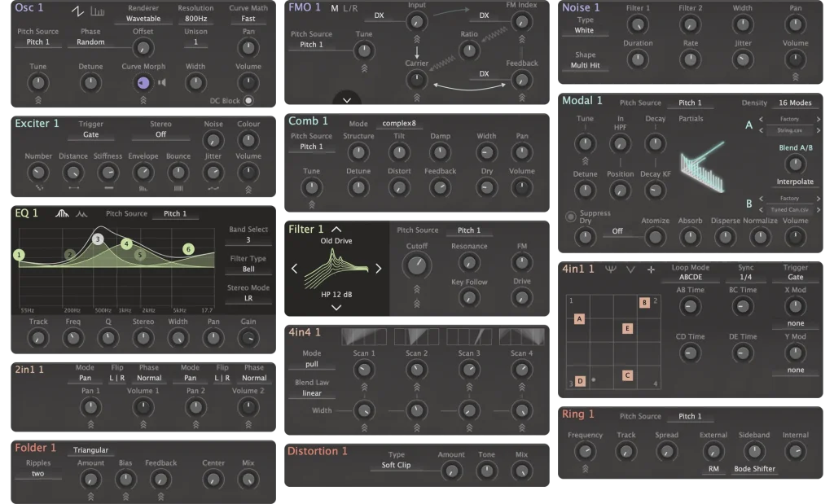The width and height of the screenshot is (834, 504).
Task: Show the next filter type with right arrow
Action: click(378, 269)
